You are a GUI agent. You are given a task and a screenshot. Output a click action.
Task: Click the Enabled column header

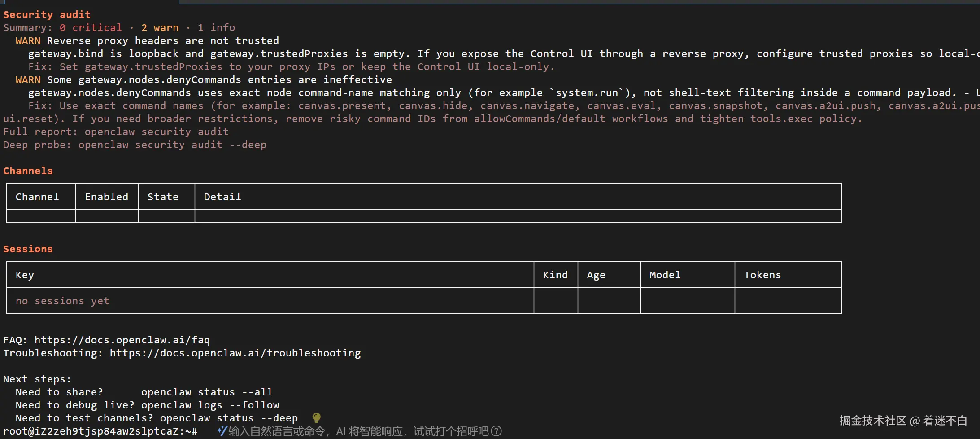pos(106,197)
